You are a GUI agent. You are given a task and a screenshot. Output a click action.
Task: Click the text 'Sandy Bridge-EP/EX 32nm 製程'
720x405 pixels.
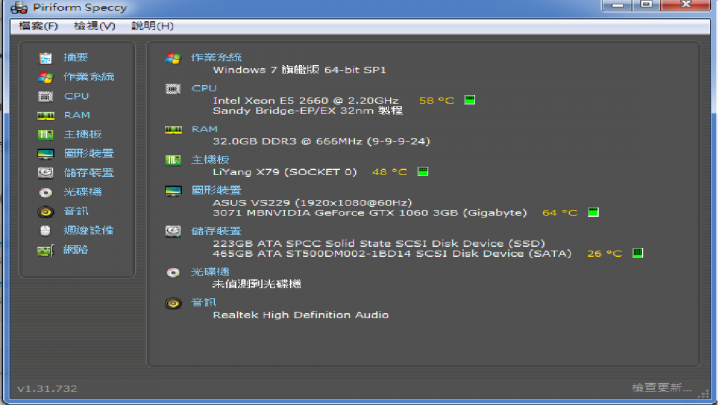tap(308, 111)
